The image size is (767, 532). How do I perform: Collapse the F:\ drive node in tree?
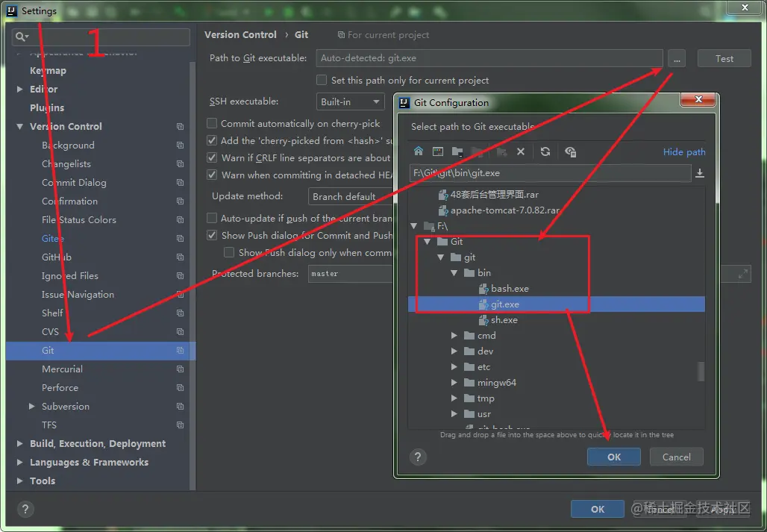pyautogui.click(x=414, y=226)
